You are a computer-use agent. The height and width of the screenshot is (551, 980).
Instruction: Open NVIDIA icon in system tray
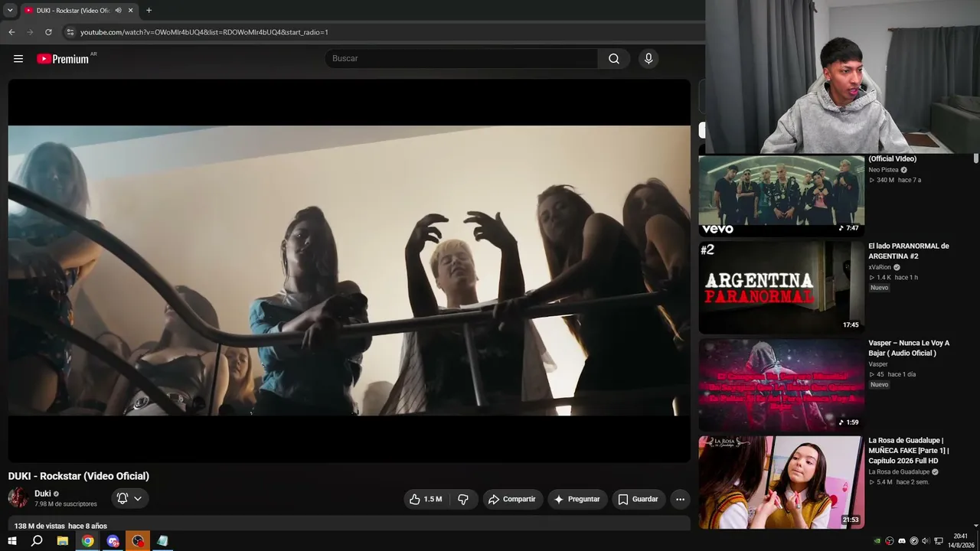tap(877, 541)
